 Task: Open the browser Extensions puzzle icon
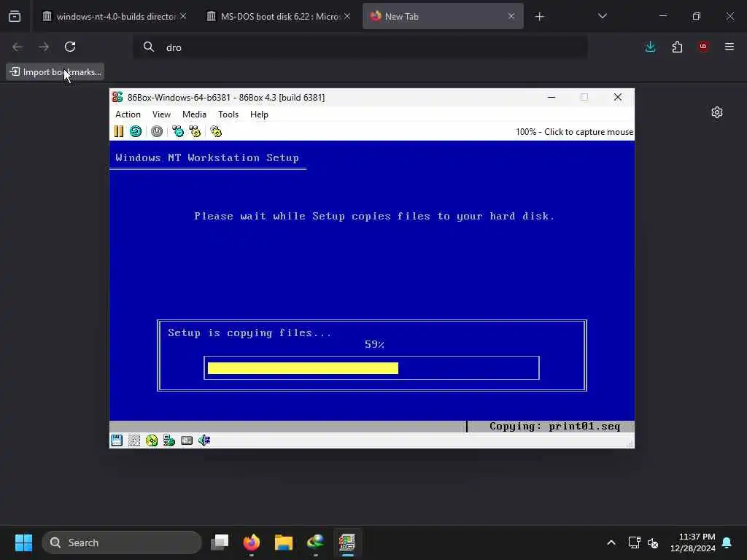pos(677,47)
